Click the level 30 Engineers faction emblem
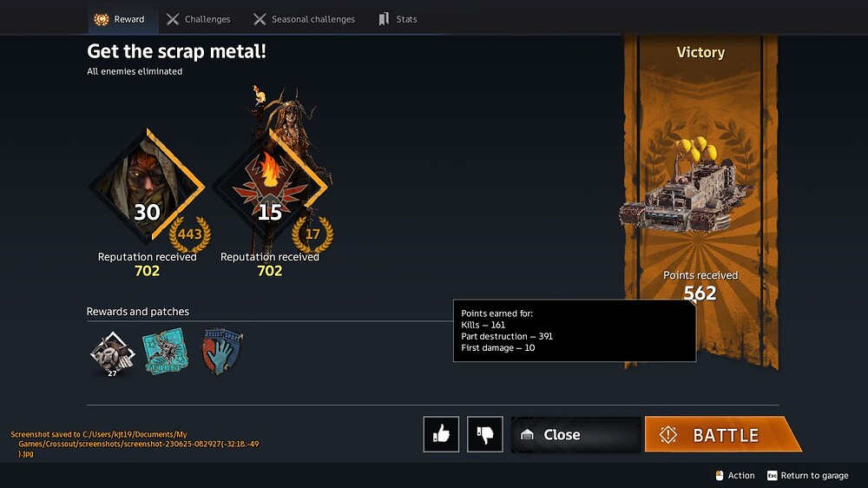The height and width of the screenshot is (488, 868). pyautogui.click(x=147, y=187)
